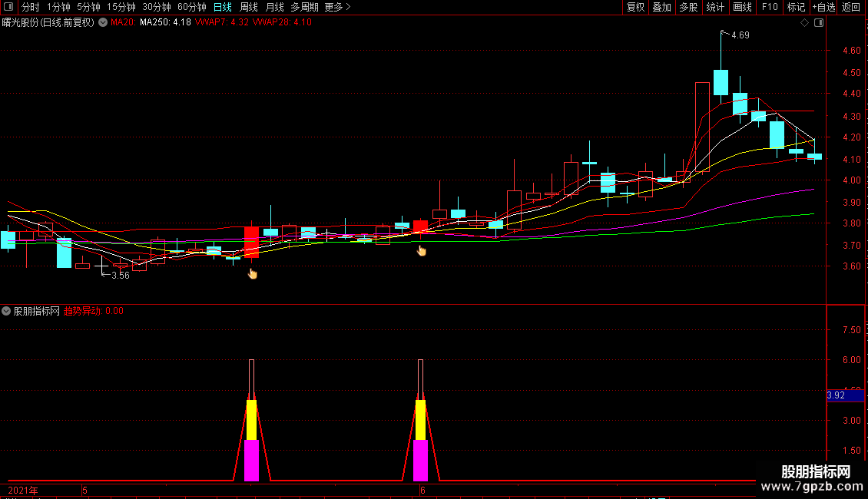Click the VWAP28: 4.10 label

click(x=282, y=23)
